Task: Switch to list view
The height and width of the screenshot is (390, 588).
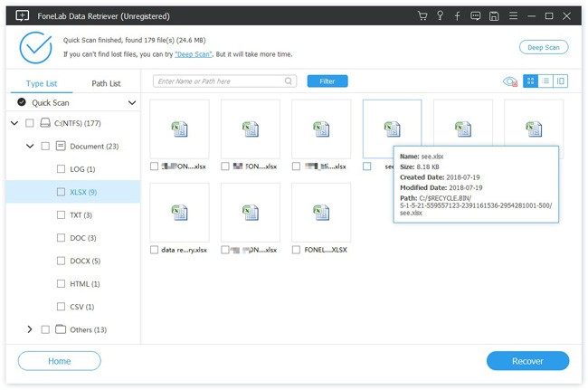Action: pos(545,81)
